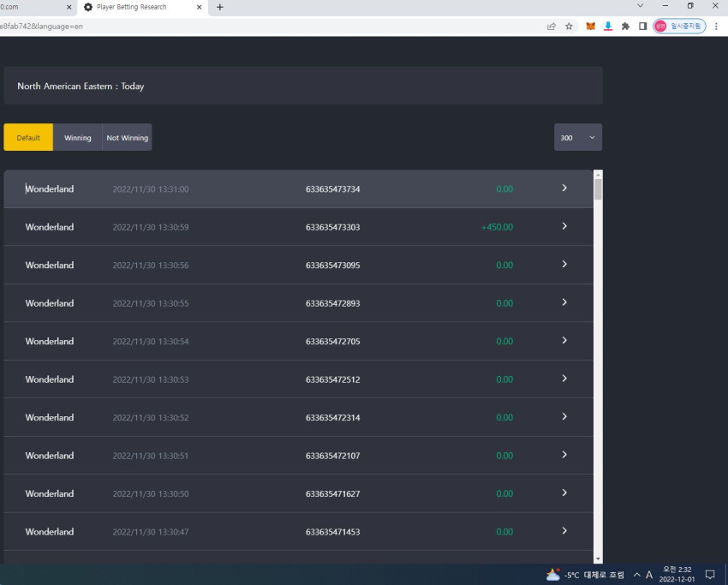Image resolution: width=728 pixels, height=585 pixels.
Task: Expand bet 633635473095 details arrow
Action: click(x=564, y=264)
